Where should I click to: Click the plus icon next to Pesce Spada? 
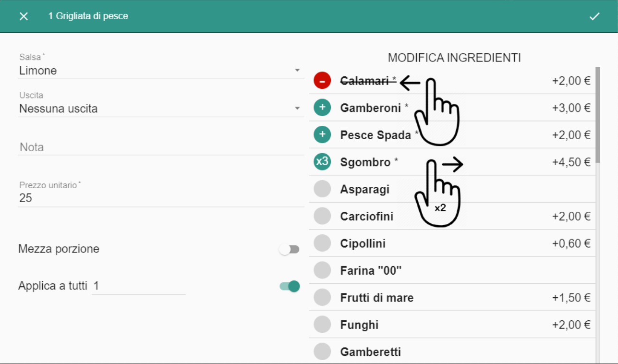[322, 135]
